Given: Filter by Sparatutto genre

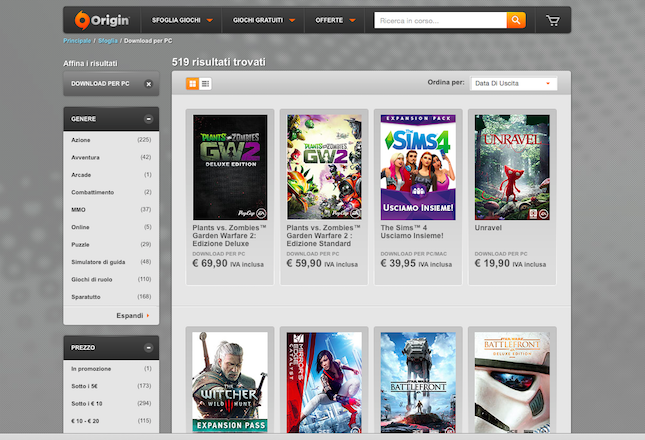Looking at the screenshot, I should click(x=111, y=296).
